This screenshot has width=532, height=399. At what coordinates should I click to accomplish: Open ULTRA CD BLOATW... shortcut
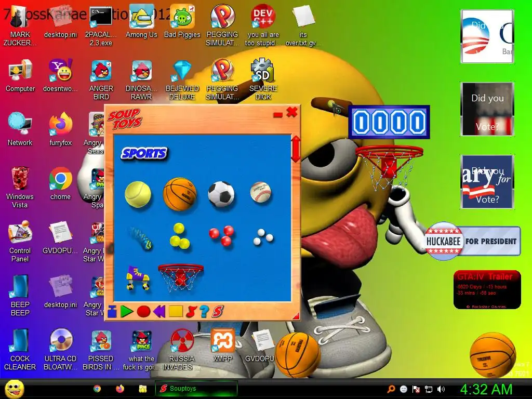[x=61, y=350]
